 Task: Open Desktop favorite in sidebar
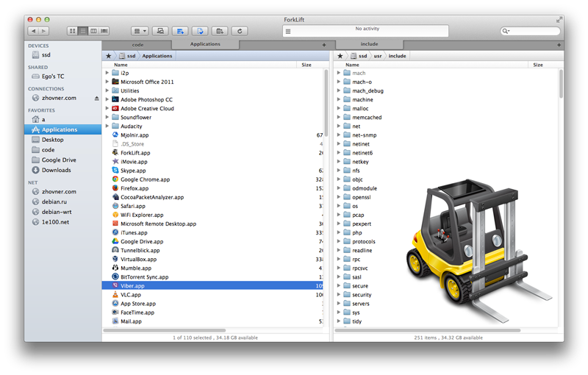pos(62,140)
